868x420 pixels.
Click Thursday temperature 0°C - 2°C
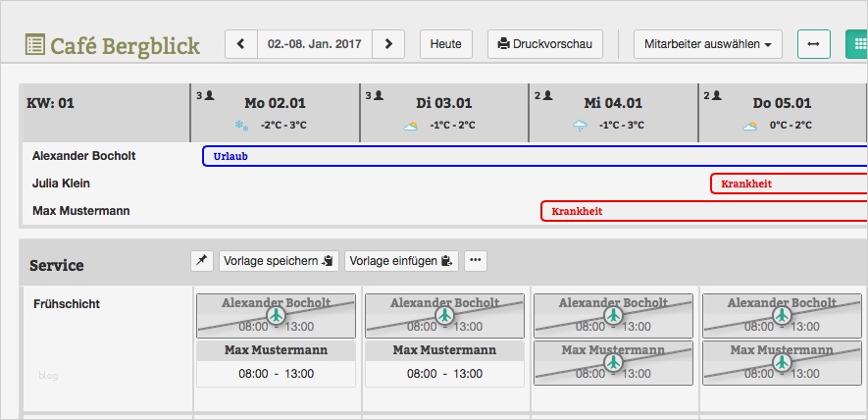791,126
